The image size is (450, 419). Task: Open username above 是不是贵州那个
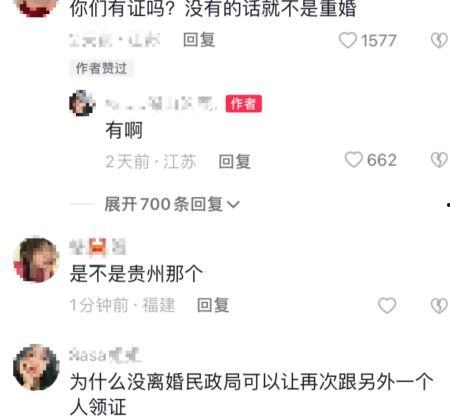pos(97,247)
